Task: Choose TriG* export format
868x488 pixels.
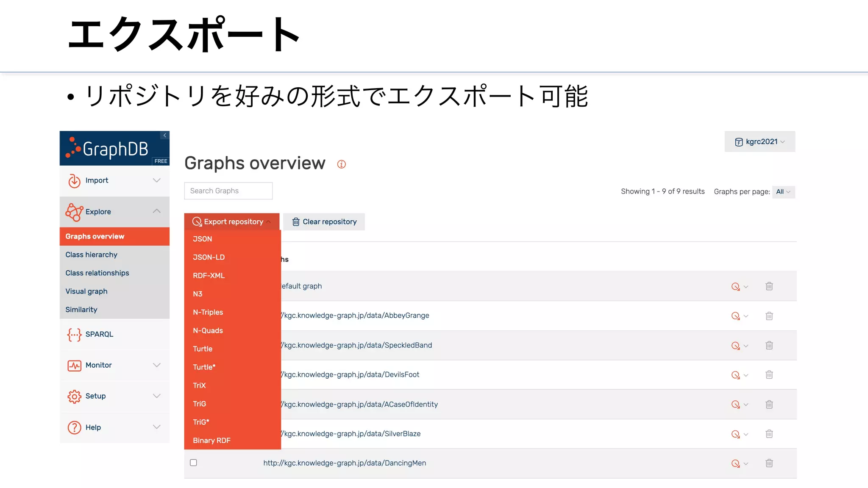Action: (232, 422)
